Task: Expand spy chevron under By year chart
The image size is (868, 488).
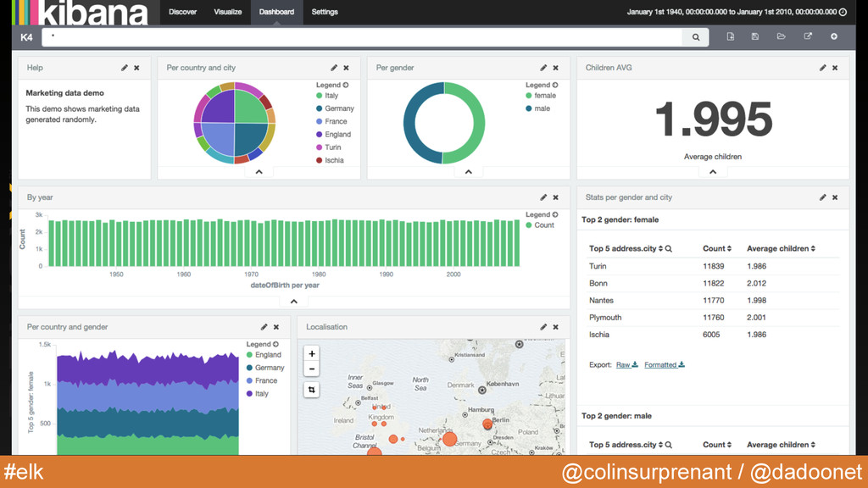Action: tap(294, 302)
